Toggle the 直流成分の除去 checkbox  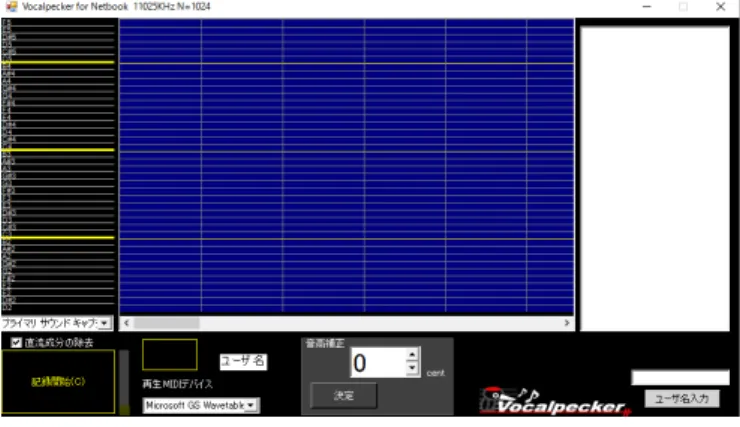[16, 343]
